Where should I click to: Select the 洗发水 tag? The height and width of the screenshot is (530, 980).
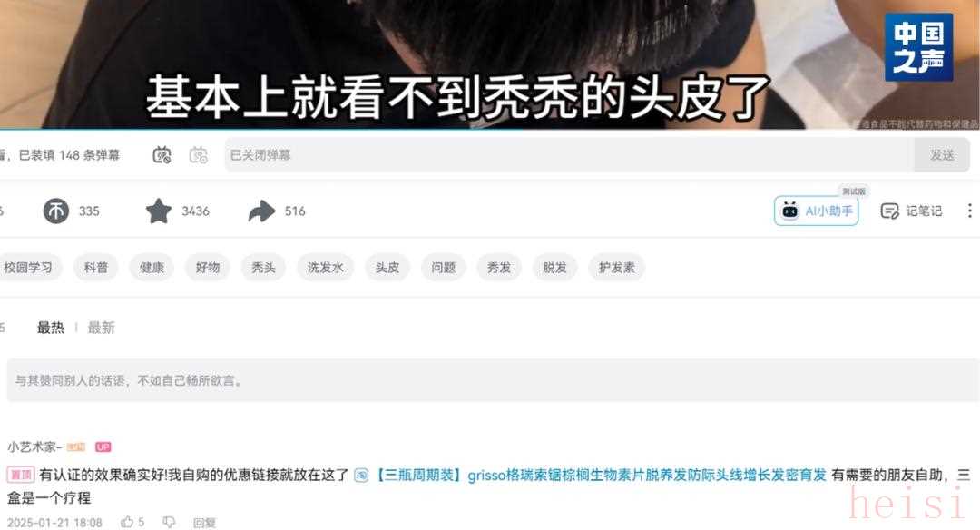point(325,268)
